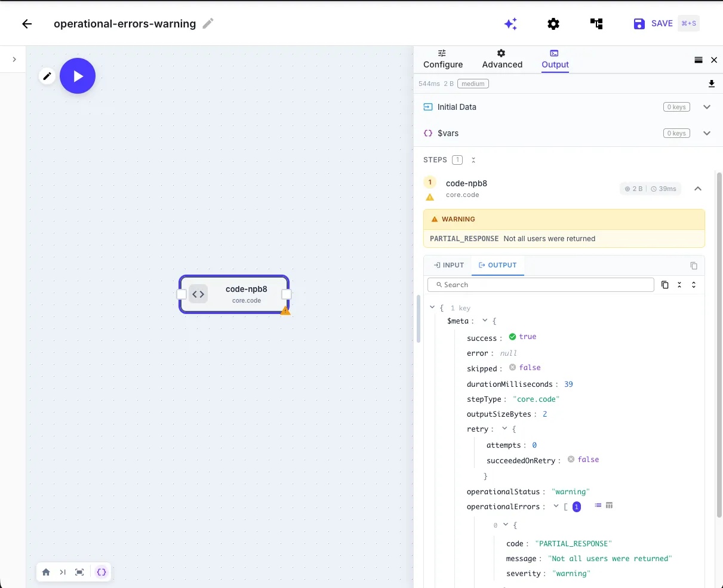Click inside the output Search field
The image size is (723, 588).
540,285
